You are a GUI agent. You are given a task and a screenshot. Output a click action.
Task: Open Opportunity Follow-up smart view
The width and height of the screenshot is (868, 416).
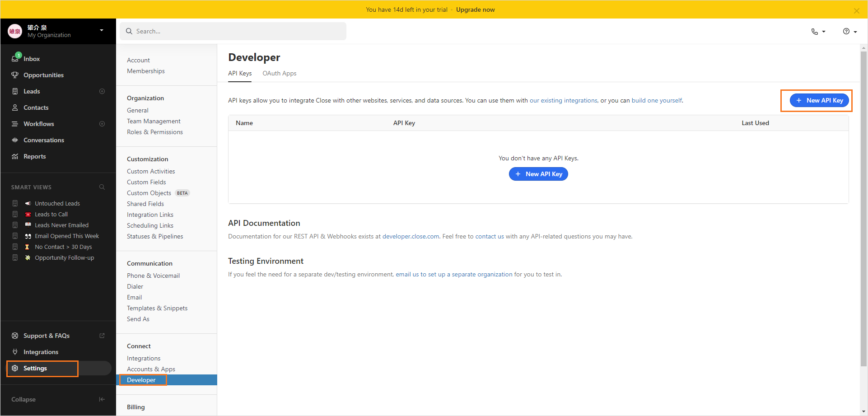point(65,257)
